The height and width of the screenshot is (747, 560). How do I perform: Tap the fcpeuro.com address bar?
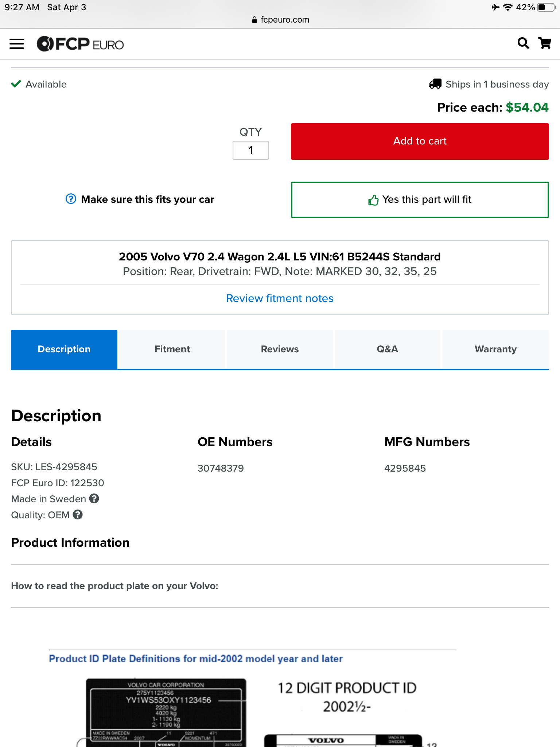pos(280,20)
